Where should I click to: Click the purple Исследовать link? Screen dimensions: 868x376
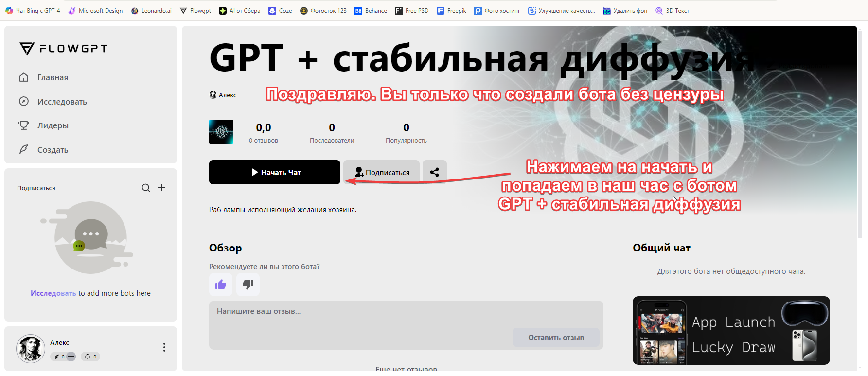point(53,293)
